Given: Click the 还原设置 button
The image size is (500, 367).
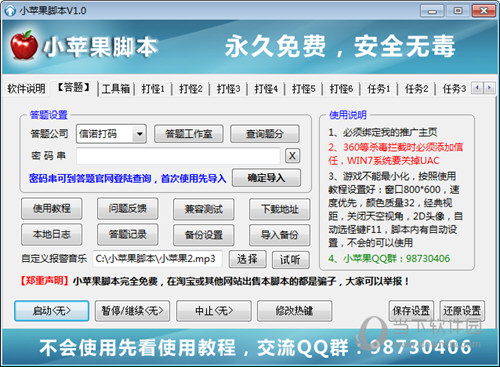Looking at the screenshot, I should point(462,311).
